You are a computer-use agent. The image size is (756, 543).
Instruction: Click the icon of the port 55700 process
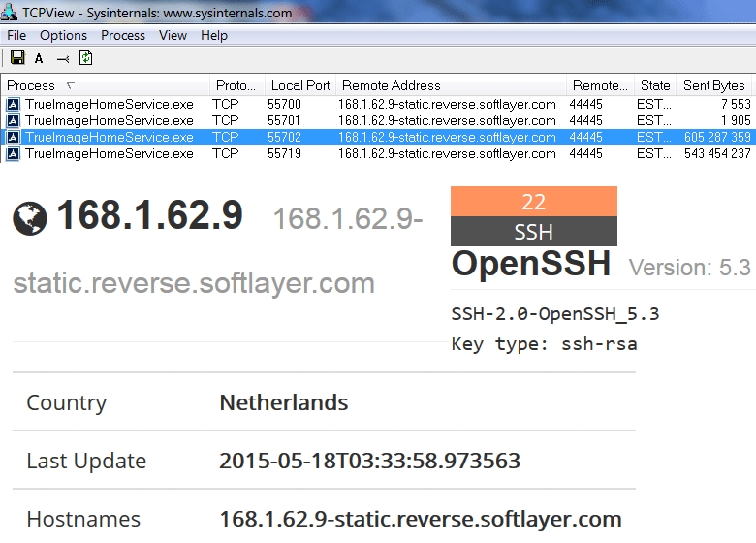(13, 104)
